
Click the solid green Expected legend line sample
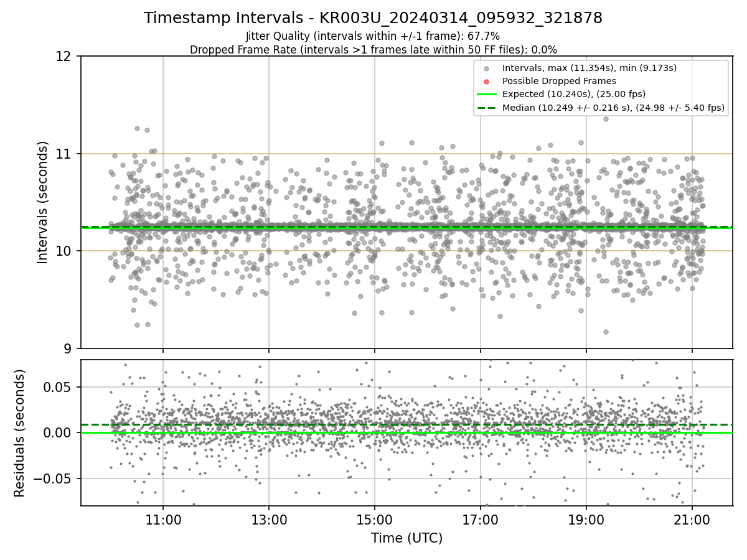tap(487, 95)
